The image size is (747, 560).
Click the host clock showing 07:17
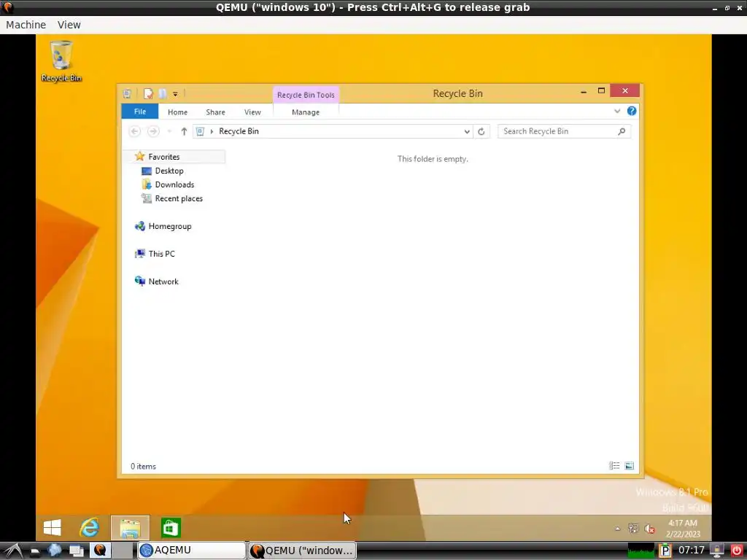pos(692,550)
